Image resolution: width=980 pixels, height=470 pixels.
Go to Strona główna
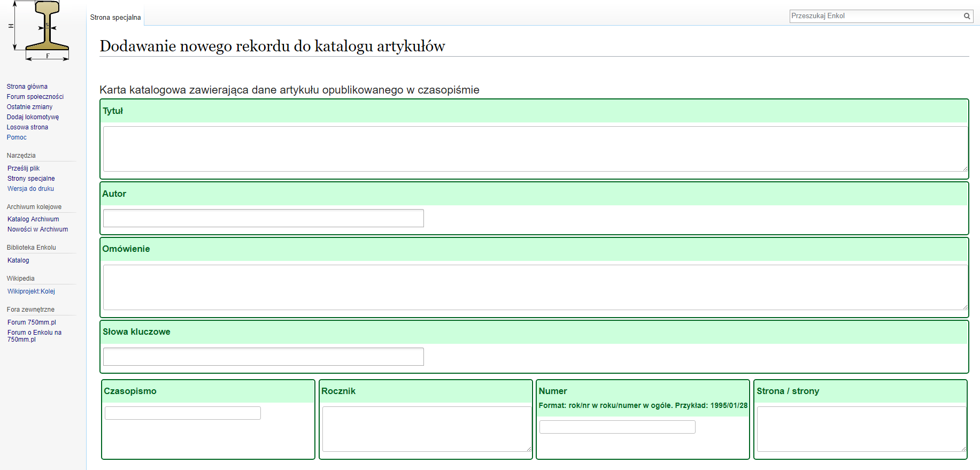click(27, 87)
